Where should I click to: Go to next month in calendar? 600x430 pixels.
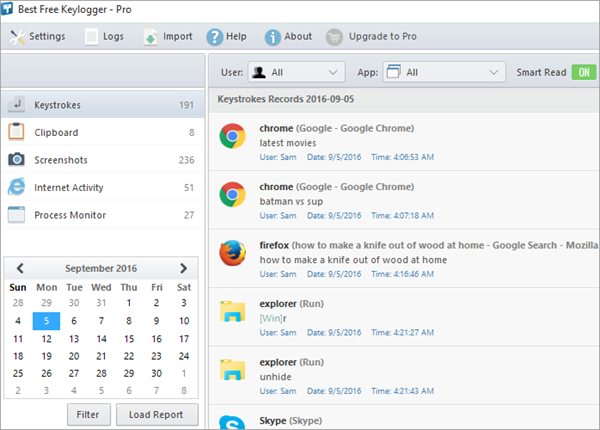[183, 268]
